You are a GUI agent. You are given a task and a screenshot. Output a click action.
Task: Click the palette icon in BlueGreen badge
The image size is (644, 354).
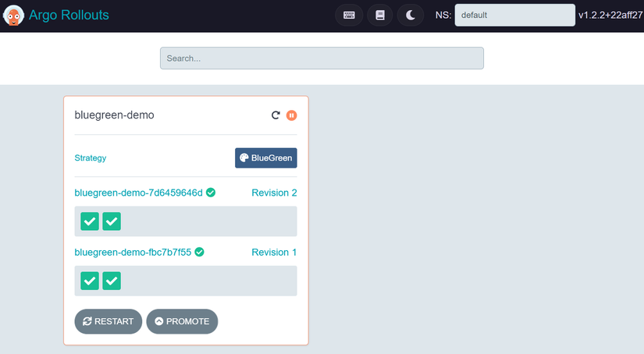tap(244, 158)
